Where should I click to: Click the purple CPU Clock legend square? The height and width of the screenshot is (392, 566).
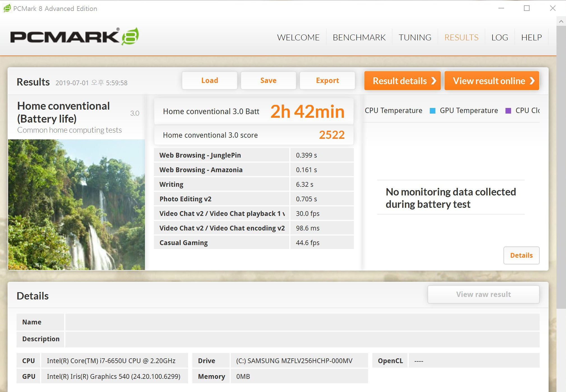click(508, 111)
